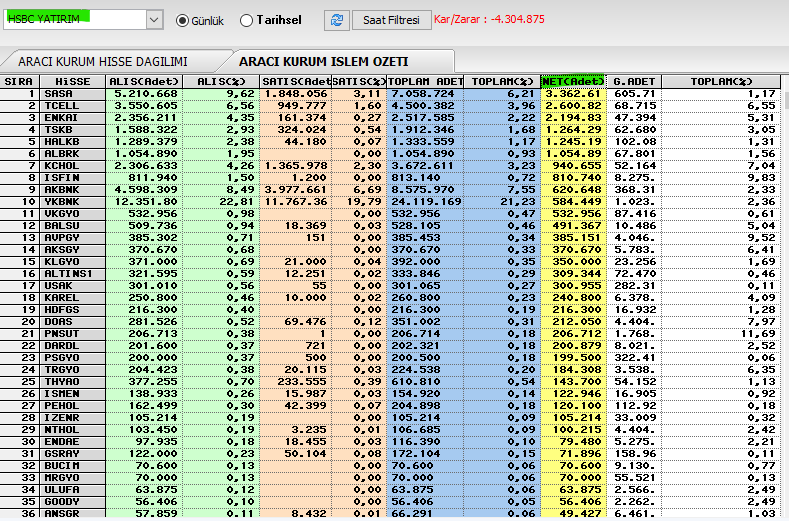Switch to ARACI KURUM HISSE DAGILIMI tab
The height and width of the screenshot is (521, 789).
click(103, 61)
